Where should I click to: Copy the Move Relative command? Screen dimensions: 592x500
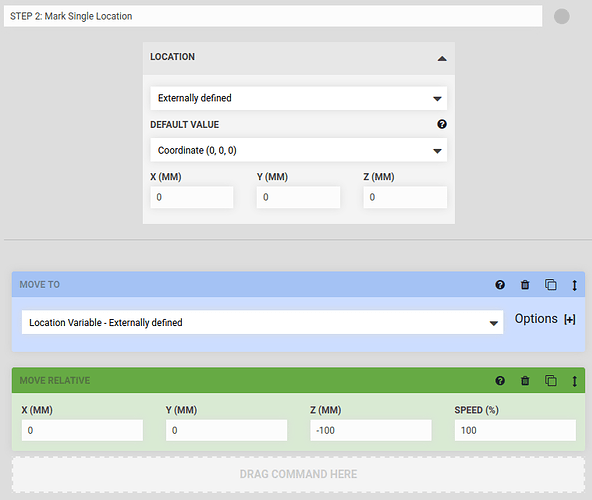point(550,380)
